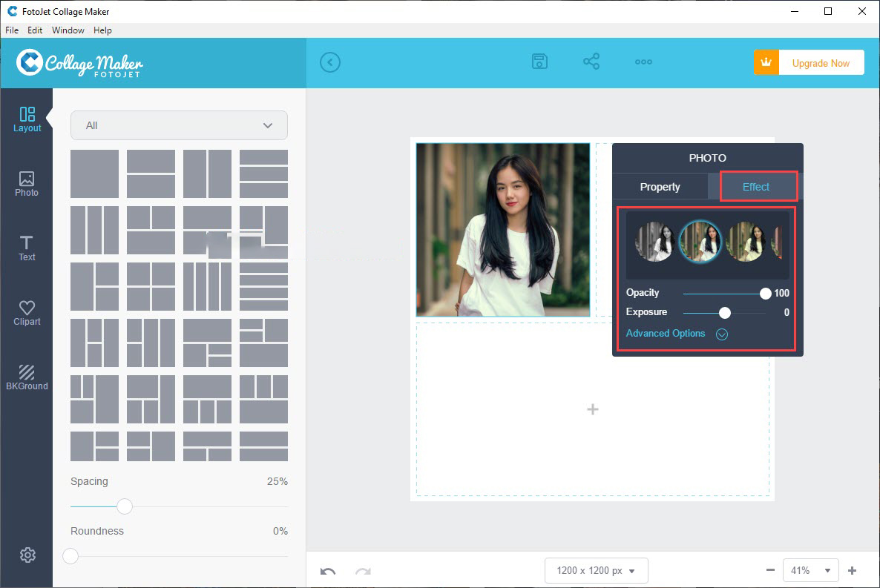Expand Advanced Options in photo panel

(x=674, y=334)
